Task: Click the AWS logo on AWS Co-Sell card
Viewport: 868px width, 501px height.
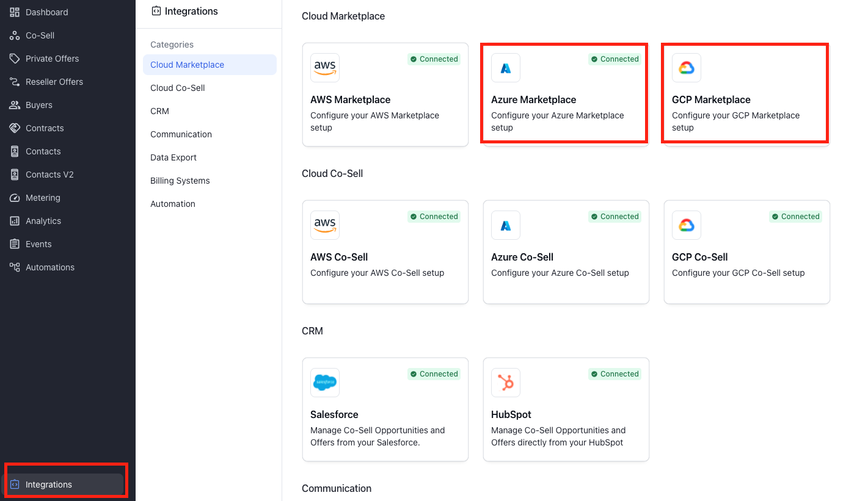Action: tap(325, 225)
